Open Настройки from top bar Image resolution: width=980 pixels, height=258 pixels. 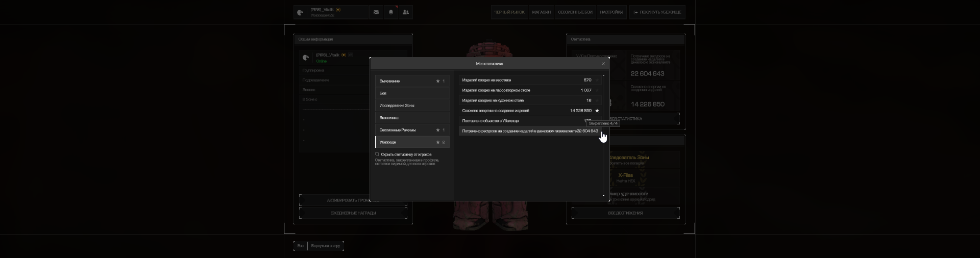point(611,12)
